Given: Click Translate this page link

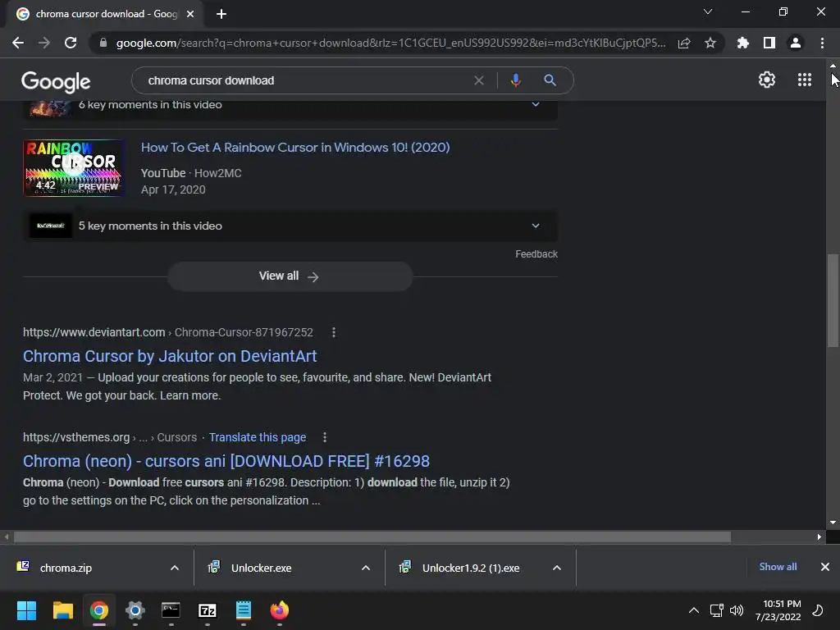Looking at the screenshot, I should (258, 438).
